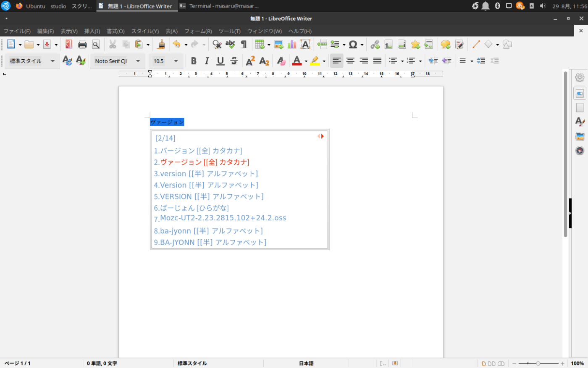Click the Decrease Indent icon

pos(446,61)
